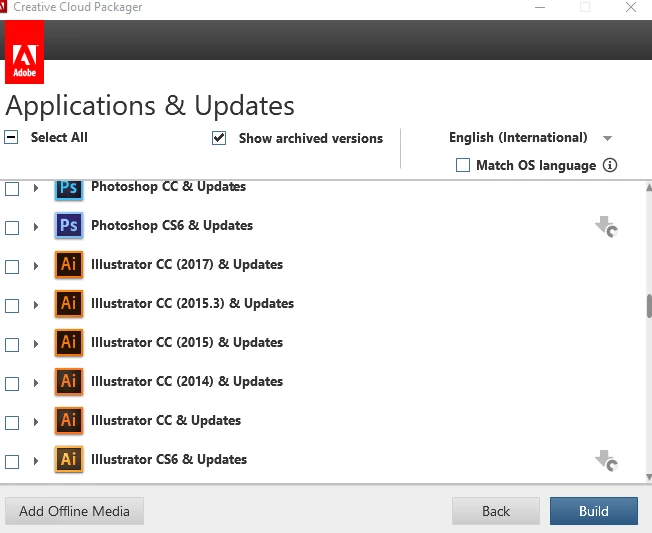Check Illustrator CC (2014) & Updates box
Screen dimensions: 652x533
[x=12, y=383]
